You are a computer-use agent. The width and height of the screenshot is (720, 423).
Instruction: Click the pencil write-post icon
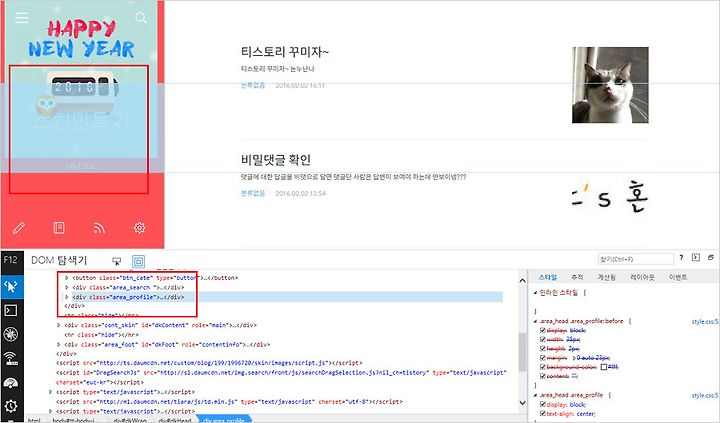pyautogui.click(x=18, y=228)
